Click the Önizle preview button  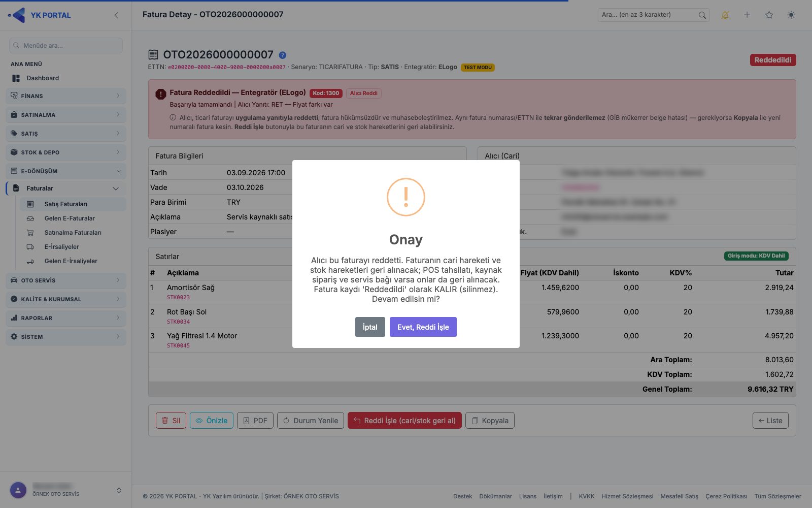coord(212,421)
